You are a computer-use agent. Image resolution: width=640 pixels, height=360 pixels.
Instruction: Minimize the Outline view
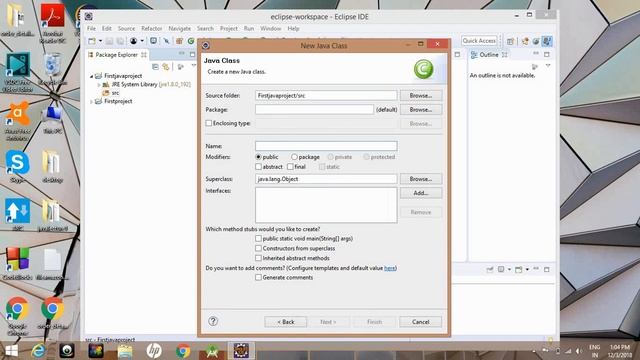[536, 54]
